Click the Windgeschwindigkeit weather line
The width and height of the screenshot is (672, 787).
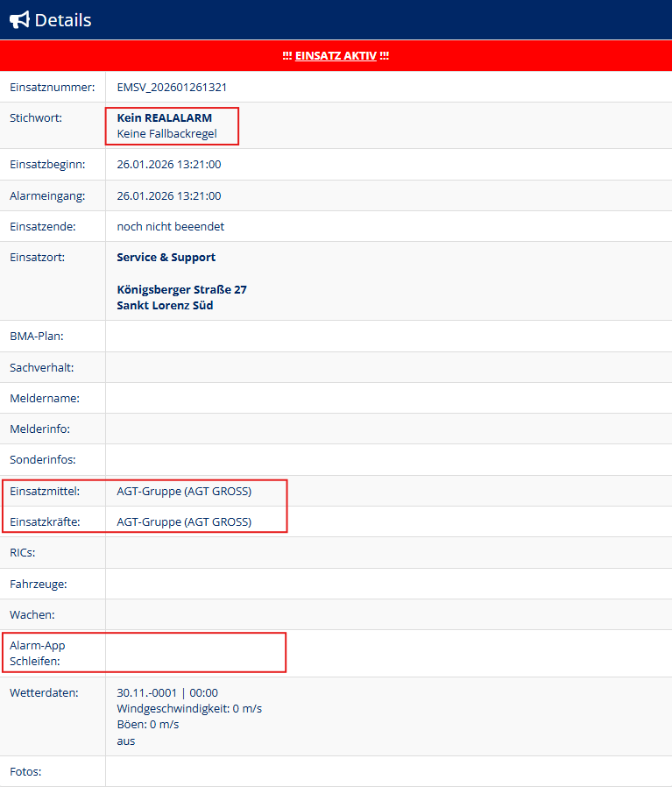[x=189, y=708]
